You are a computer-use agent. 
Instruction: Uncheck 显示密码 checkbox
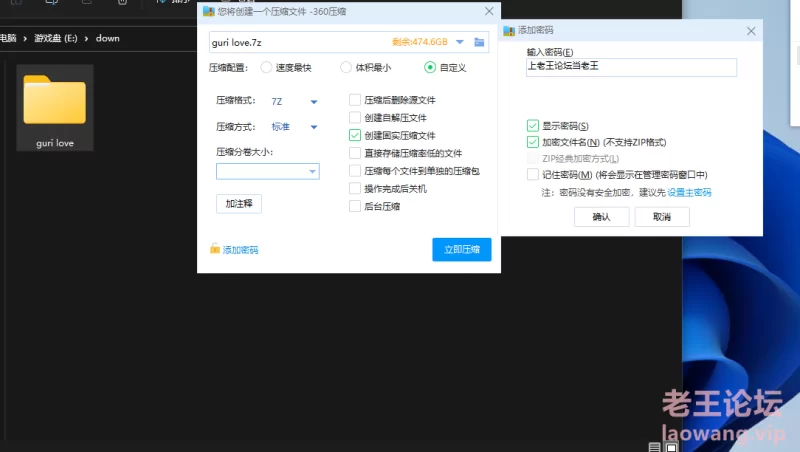[533, 126]
